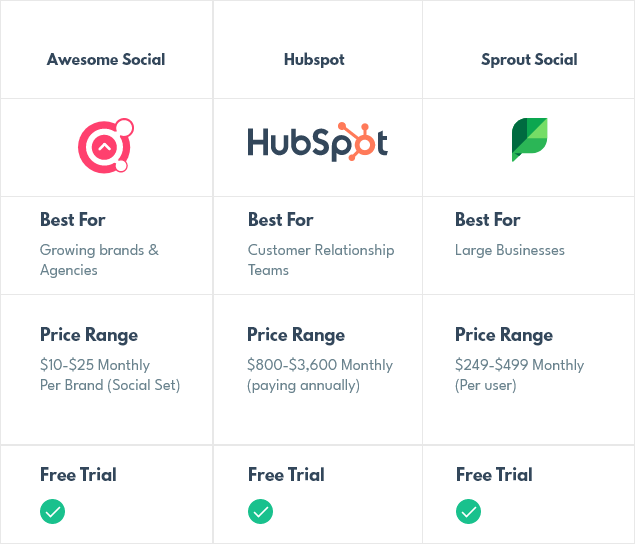Select the Awesome Social column header
This screenshot has width=635, height=544.
[x=106, y=60]
